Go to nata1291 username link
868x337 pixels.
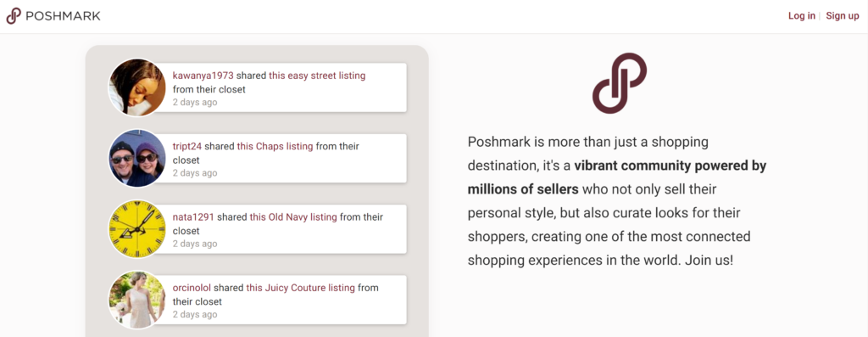click(x=193, y=217)
